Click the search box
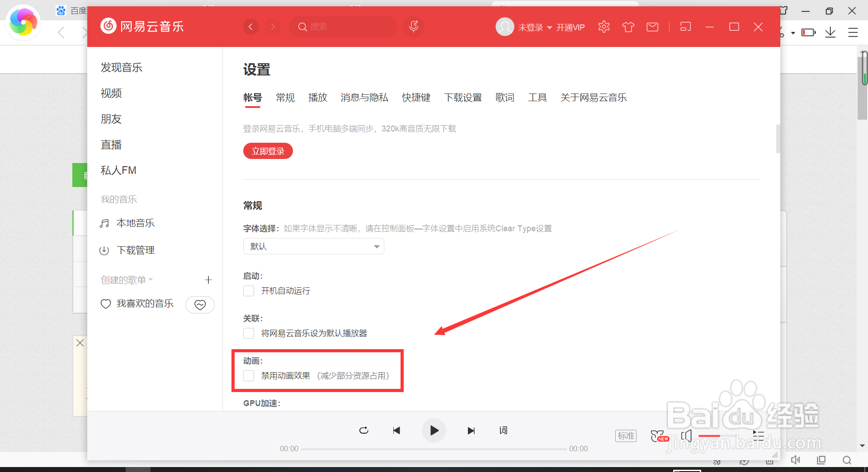 (x=343, y=27)
